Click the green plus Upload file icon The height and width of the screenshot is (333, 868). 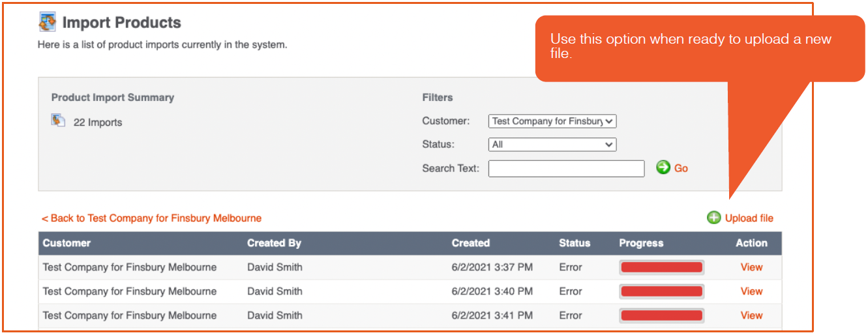(714, 218)
